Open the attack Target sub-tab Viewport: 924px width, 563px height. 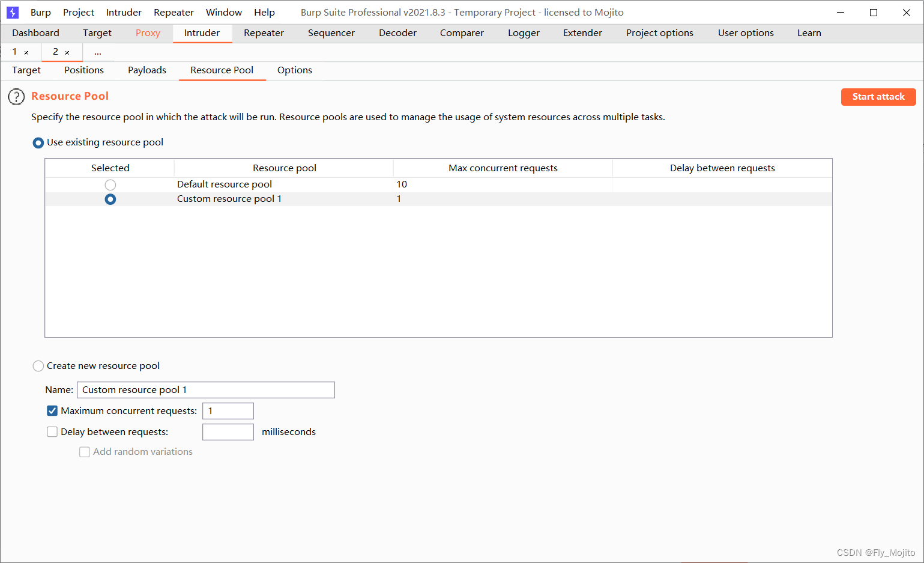26,70
